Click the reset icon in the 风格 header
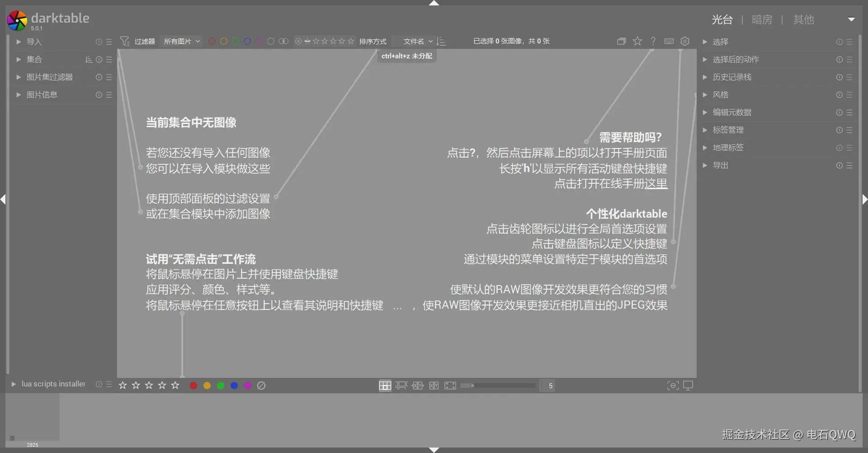Image resolution: width=868 pixels, height=453 pixels. tap(840, 95)
